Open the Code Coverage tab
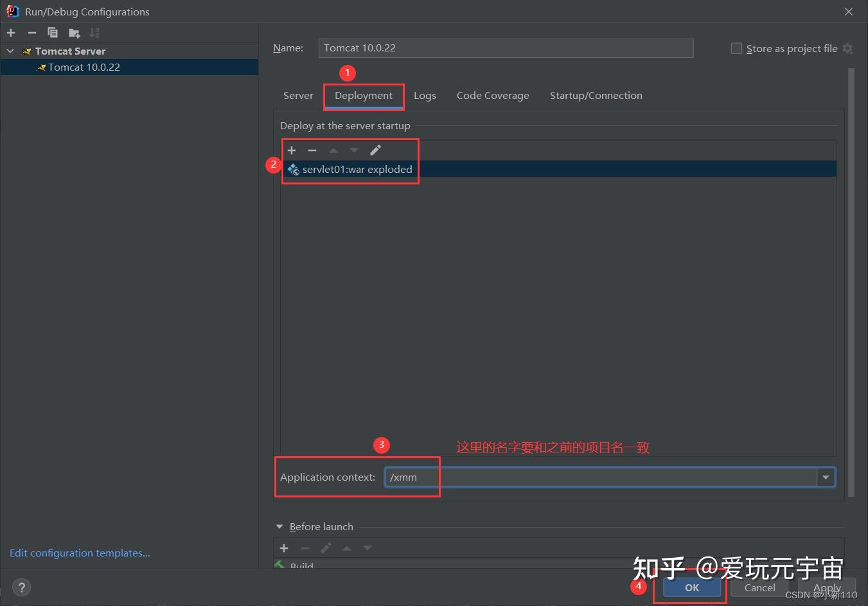The height and width of the screenshot is (606, 868). coord(492,95)
